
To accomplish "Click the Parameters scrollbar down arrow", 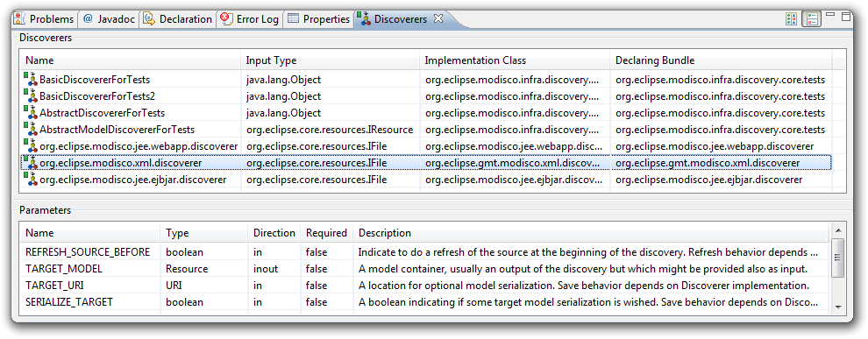I will (837, 307).
